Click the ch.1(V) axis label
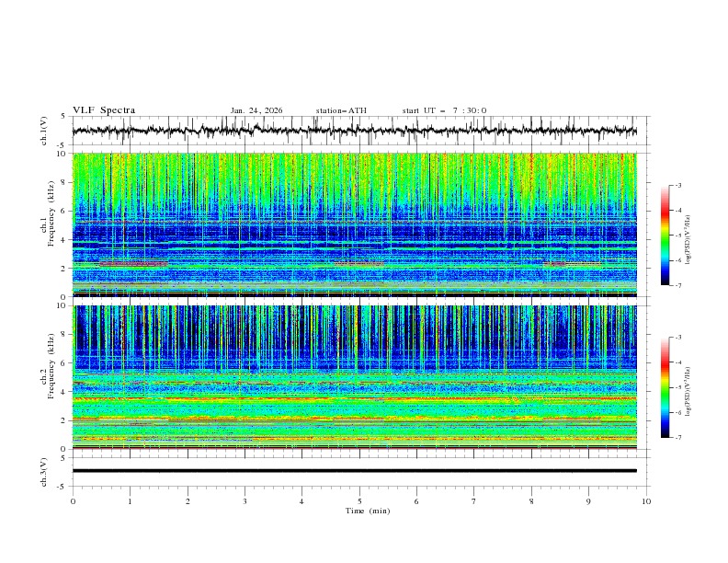Screen dimensions: 728x563 click(45, 131)
